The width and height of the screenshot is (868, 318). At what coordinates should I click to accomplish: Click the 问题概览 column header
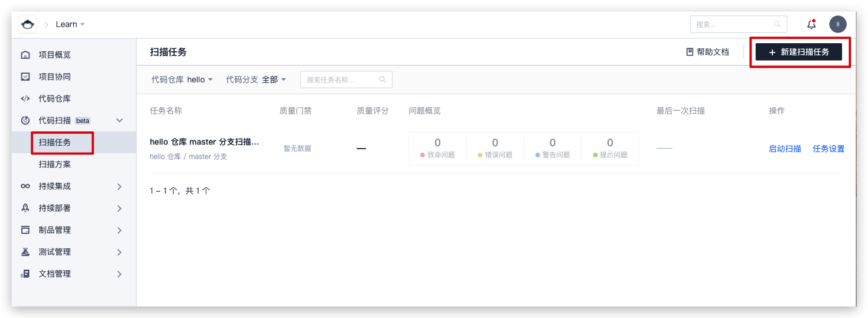(425, 111)
